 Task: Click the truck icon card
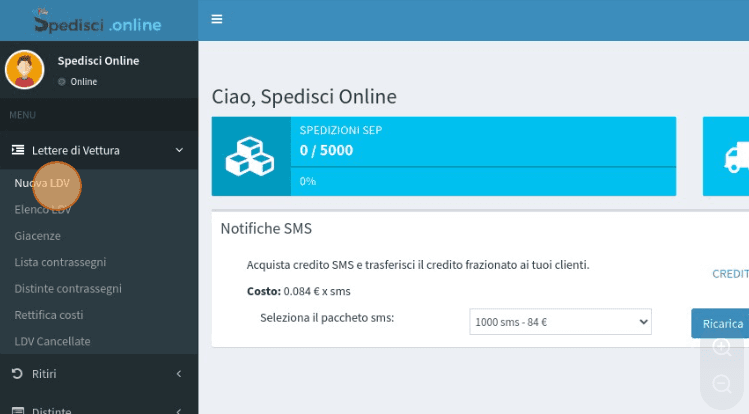(726, 156)
